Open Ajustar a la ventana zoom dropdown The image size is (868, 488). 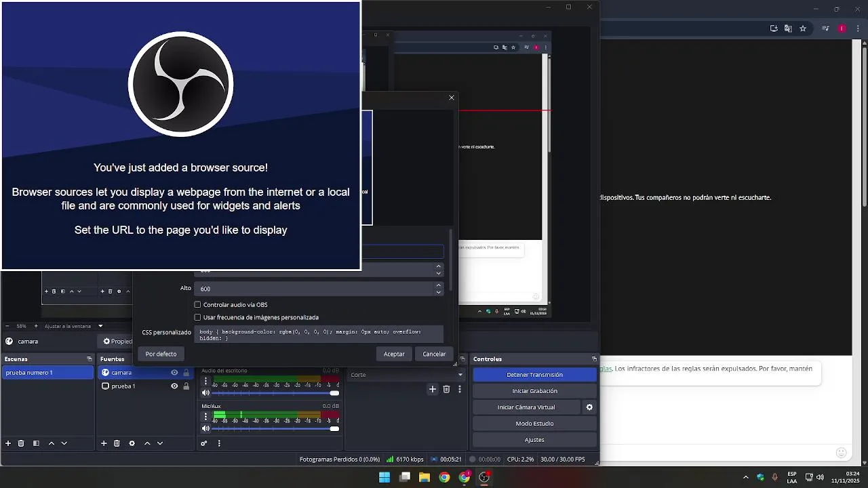74,326
